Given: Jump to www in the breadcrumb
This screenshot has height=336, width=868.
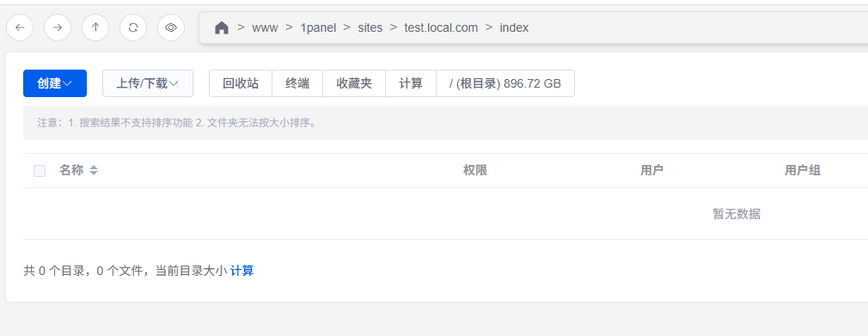Looking at the screenshot, I should tap(266, 27).
